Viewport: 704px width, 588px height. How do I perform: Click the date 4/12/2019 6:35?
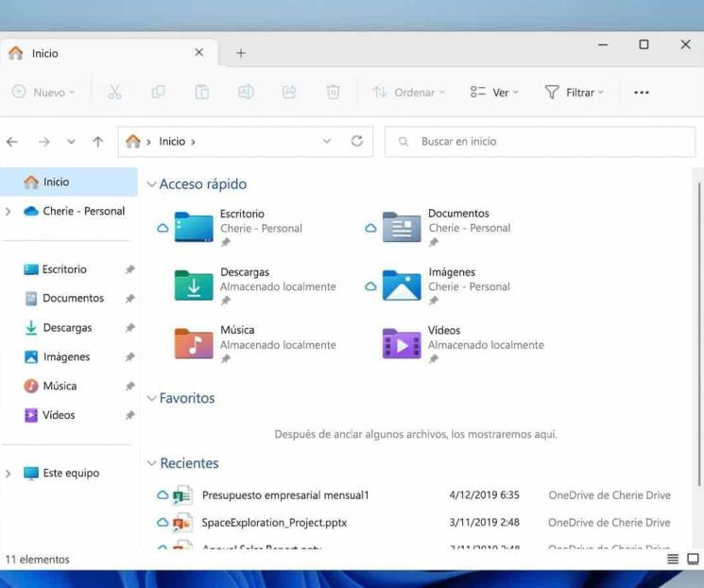[x=485, y=495]
